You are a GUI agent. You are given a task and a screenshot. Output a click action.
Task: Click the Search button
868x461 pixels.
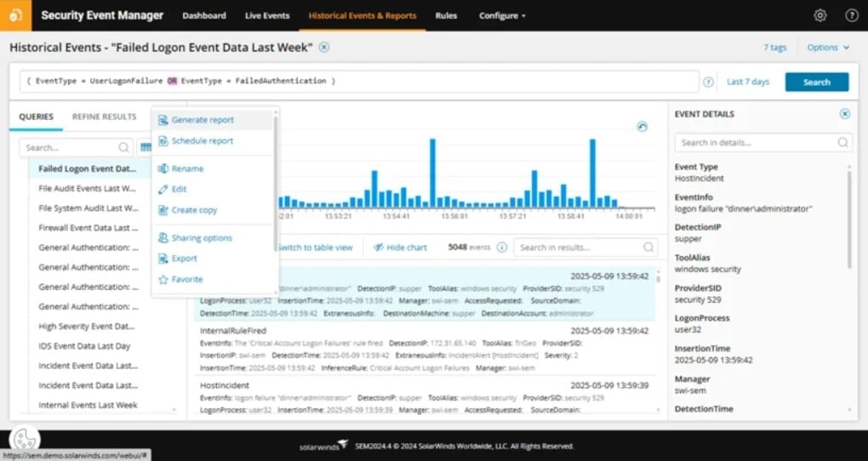[x=817, y=82]
